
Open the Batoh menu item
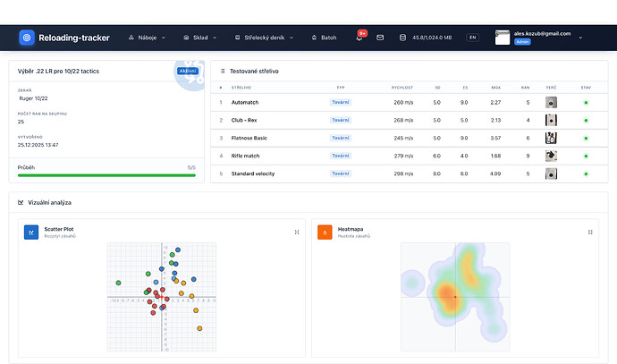[x=324, y=38]
